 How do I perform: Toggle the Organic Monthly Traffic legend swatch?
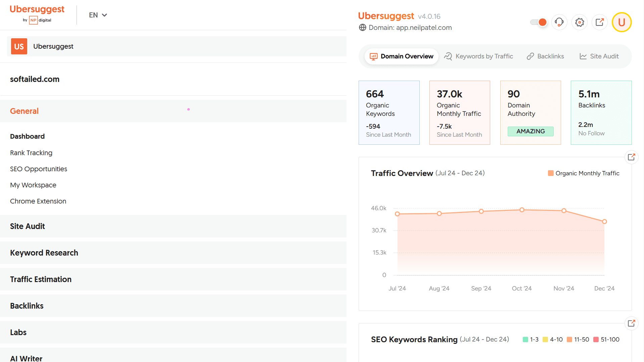[551, 173]
